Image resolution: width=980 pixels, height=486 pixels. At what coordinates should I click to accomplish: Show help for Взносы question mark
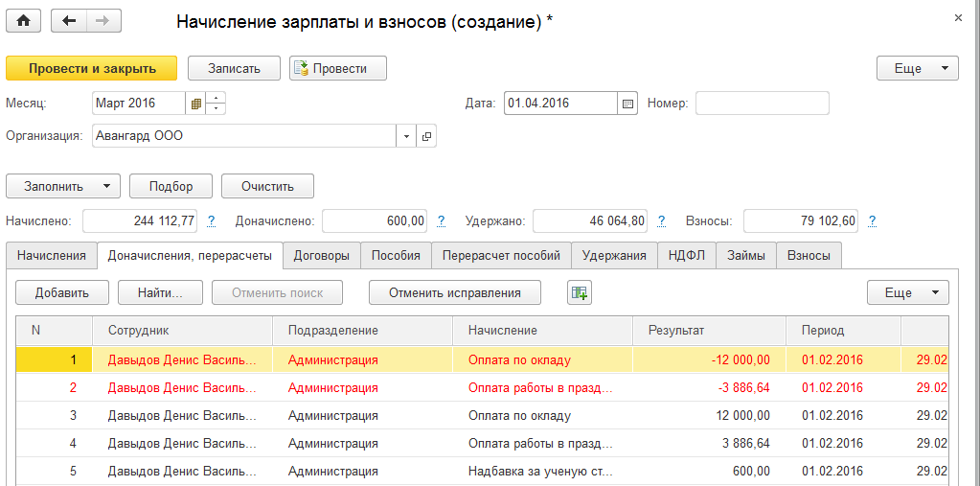[872, 220]
